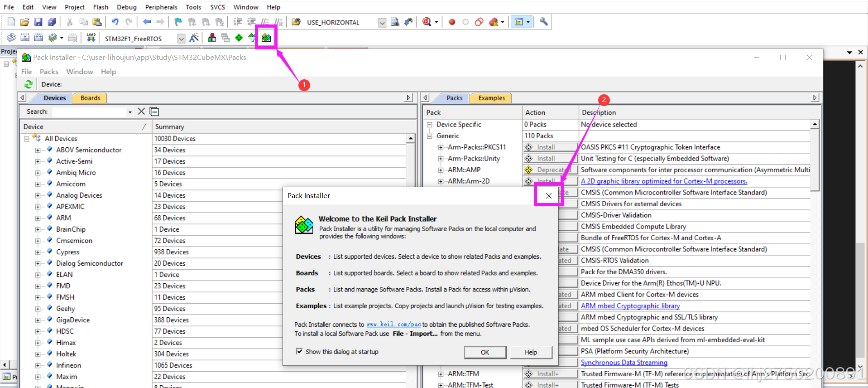This screenshot has height=388, width=868.
Task: Kill all breakpoints icon
Action: pyautogui.click(x=494, y=22)
